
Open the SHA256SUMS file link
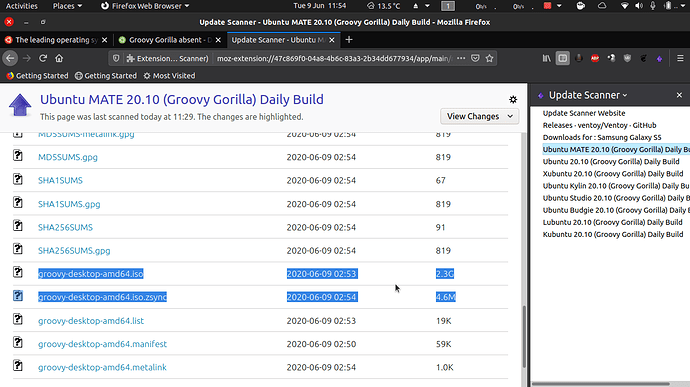point(65,227)
